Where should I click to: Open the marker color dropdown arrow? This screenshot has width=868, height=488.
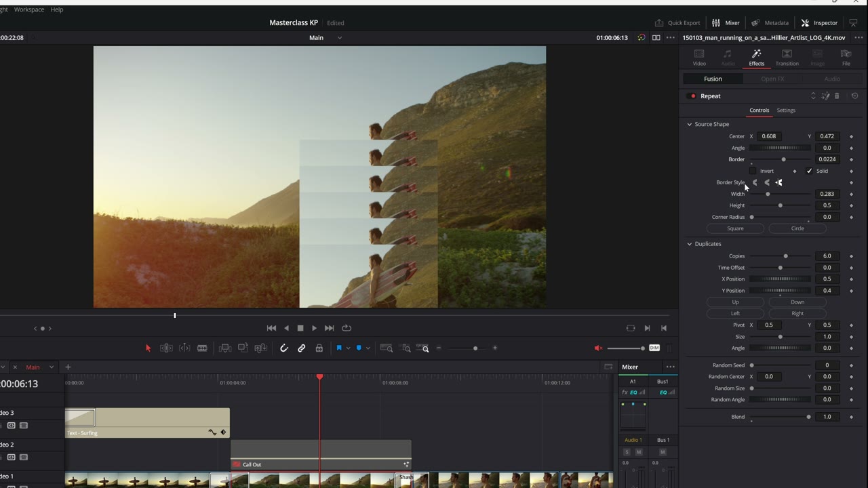(x=368, y=348)
